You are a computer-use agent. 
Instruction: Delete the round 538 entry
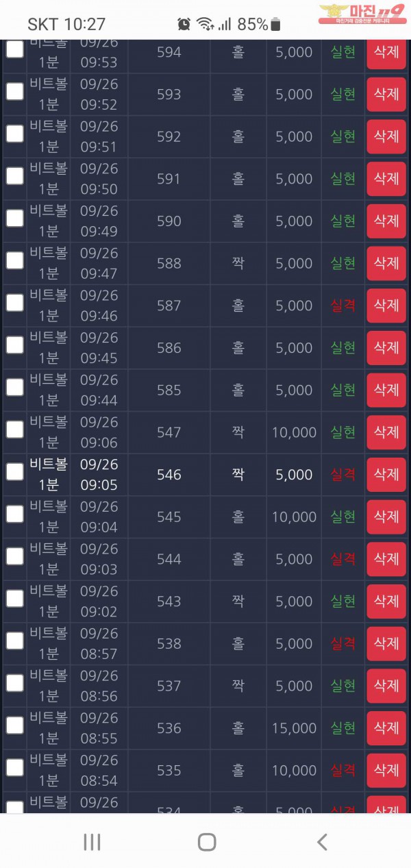click(386, 643)
